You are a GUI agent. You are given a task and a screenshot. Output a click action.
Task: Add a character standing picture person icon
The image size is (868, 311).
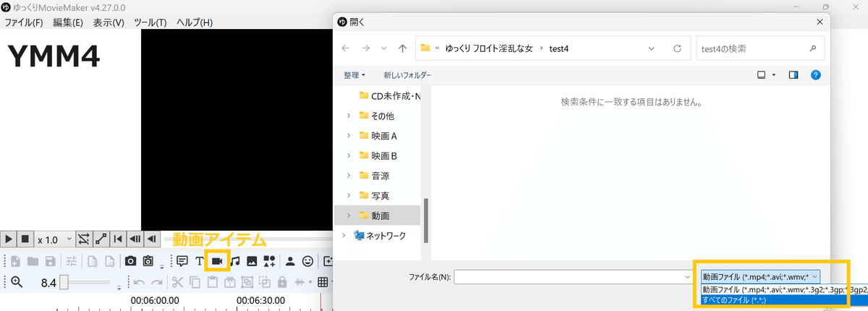pos(290,261)
